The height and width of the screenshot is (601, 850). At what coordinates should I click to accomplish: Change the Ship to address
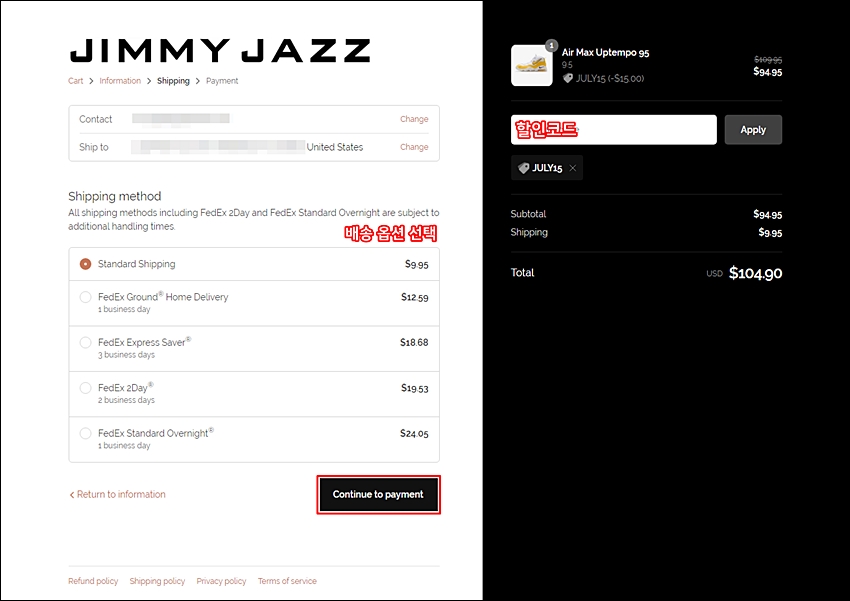pyautogui.click(x=414, y=147)
